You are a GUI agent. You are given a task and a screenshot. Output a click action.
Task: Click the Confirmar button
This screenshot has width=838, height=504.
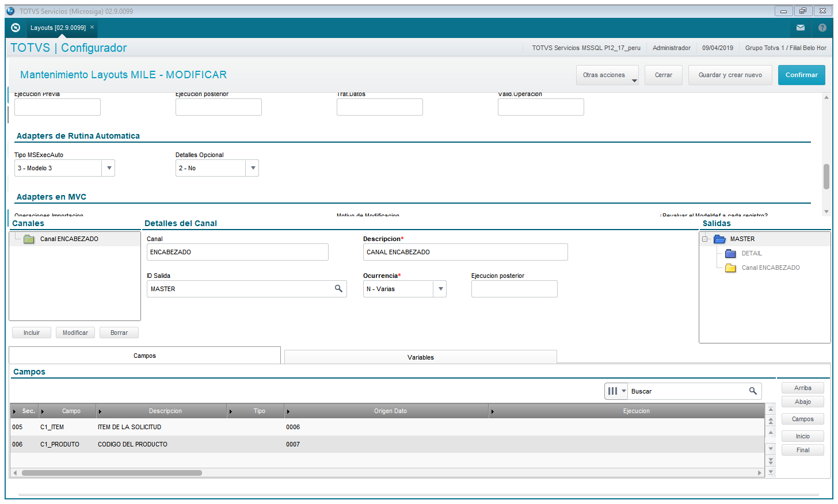(x=802, y=75)
